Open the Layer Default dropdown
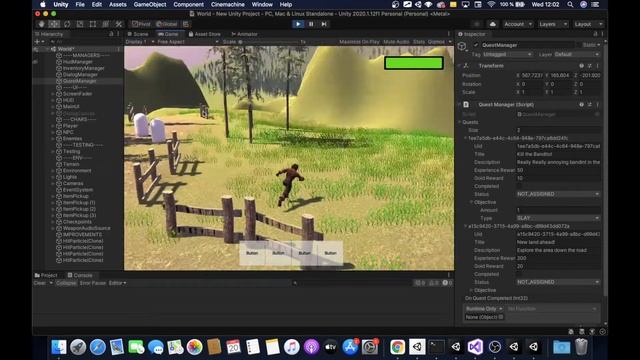 (577, 54)
